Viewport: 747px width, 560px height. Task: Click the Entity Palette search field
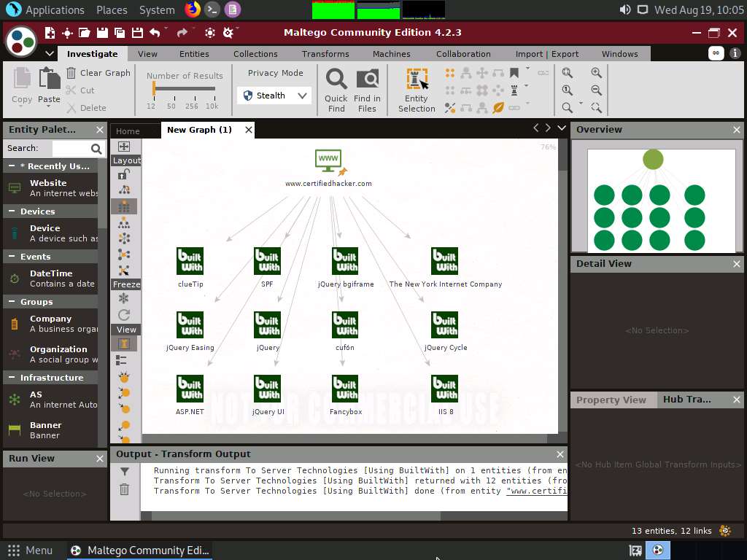pyautogui.click(x=71, y=149)
